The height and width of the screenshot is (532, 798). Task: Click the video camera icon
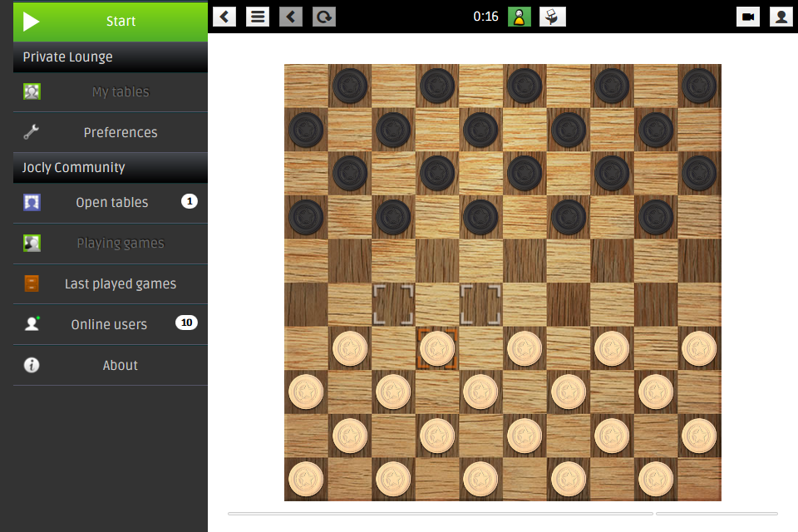[x=748, y=17]
